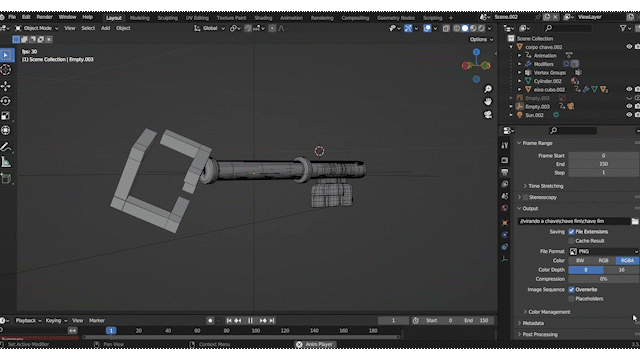The image size is (640, 360).
Task: Select RGB color mode button
Action: (x=603, y=260)
